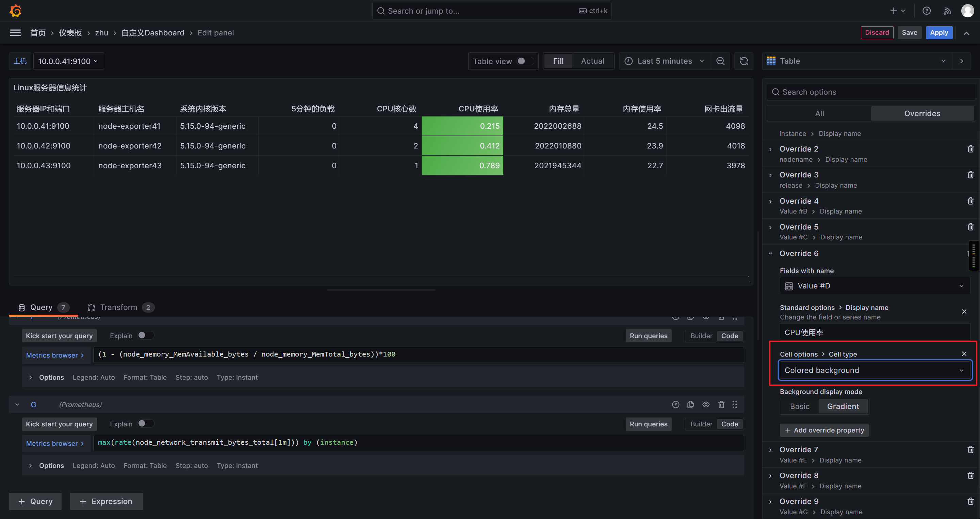This screenshot has height=519, width=980.
Task: Click the Search options input field
Action: coord(871,92)
